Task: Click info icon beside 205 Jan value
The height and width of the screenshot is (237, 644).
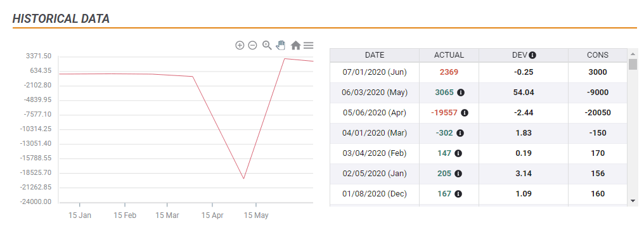Action: 458,174
